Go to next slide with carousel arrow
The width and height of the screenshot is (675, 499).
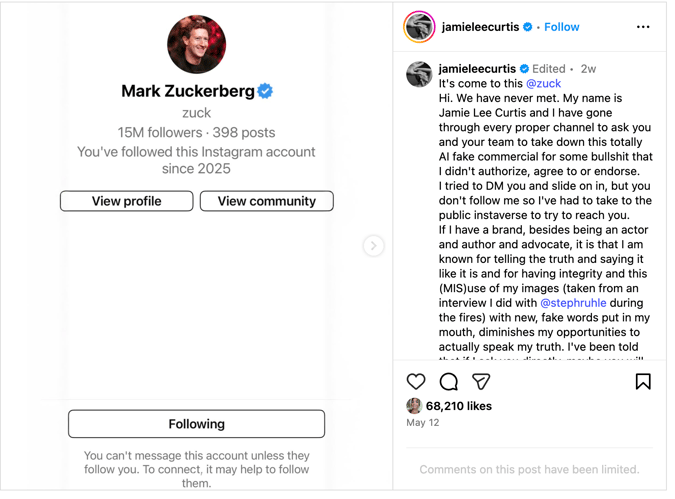373,245
